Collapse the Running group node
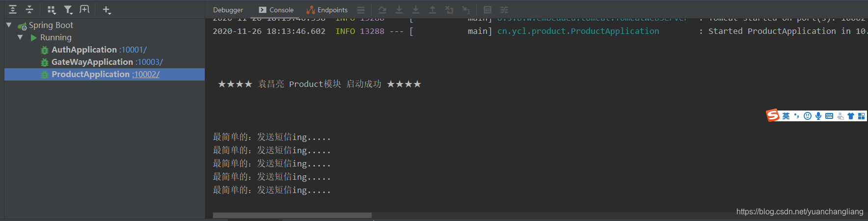The width and height of the screenshot is (868, 221). point(20,37)
